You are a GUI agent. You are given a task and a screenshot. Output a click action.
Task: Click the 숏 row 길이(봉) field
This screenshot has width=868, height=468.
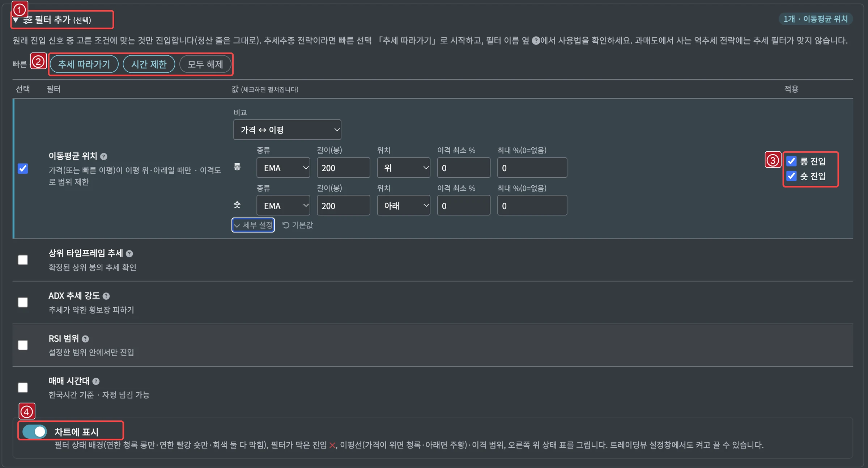click(x=343, y=206)
